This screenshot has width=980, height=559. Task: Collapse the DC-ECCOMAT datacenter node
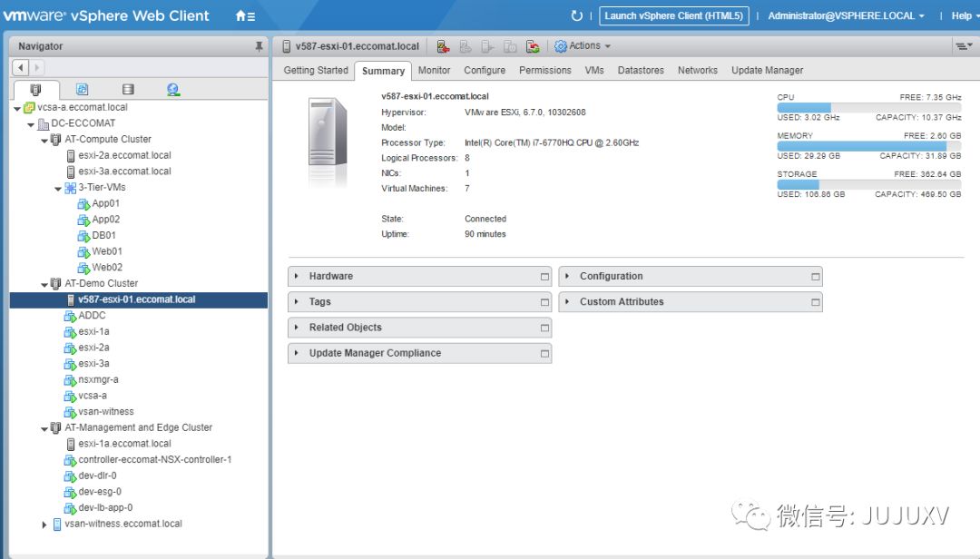pyautogui.click(x=31, y=124)
